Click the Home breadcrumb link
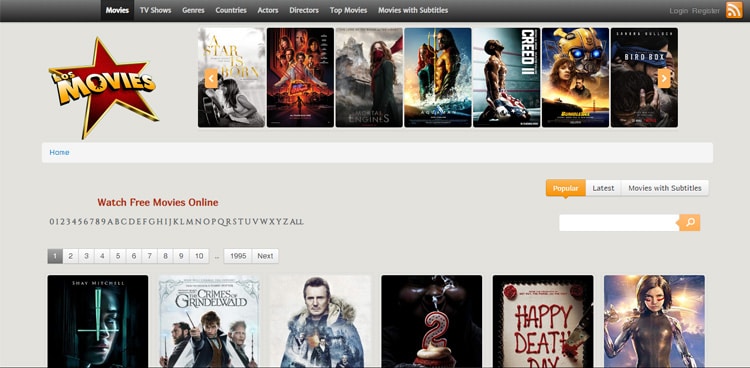 coord(59,152)
